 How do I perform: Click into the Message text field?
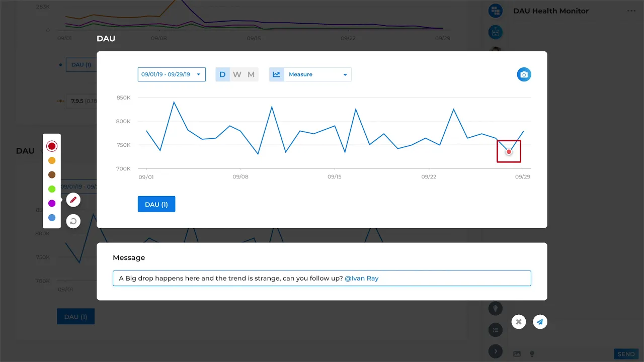[322, 278]
